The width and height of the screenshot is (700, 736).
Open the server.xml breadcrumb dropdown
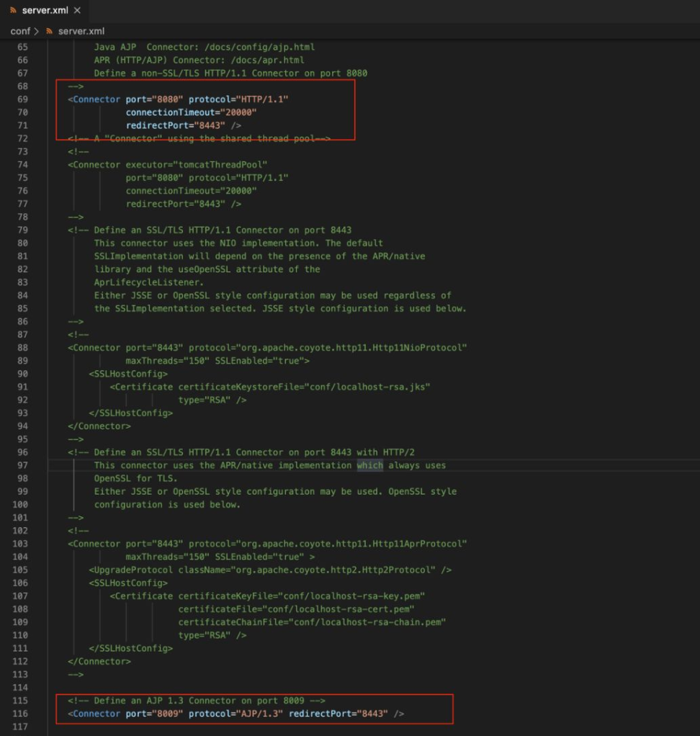(x=81, y=32)
